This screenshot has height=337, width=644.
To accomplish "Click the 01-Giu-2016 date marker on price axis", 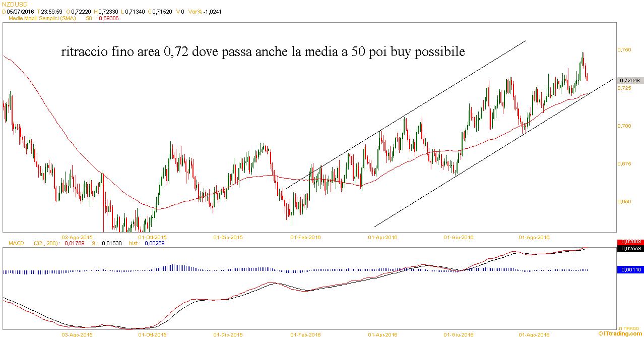I will tap(458, 237).
